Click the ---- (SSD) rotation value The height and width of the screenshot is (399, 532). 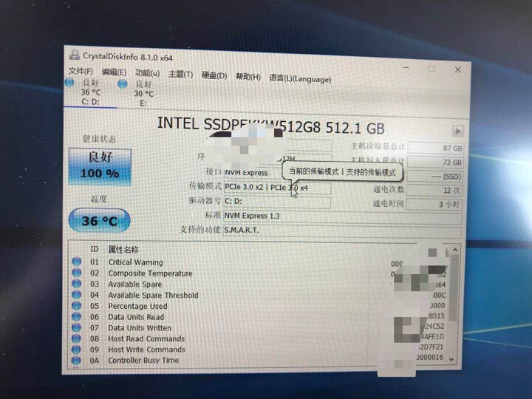[434, 177]
